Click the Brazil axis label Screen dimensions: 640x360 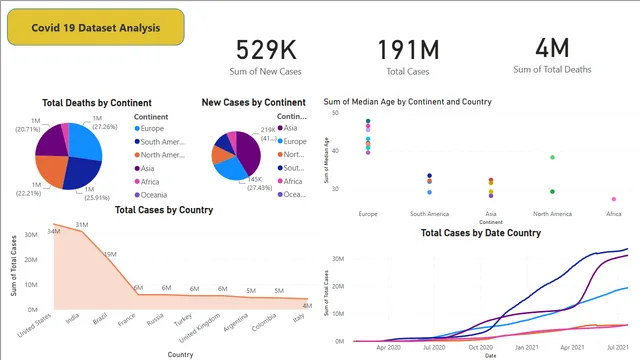coord(100,318)
